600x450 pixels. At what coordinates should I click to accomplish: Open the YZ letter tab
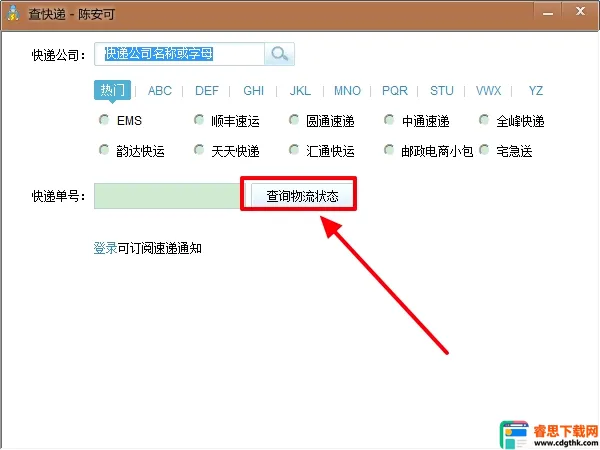coord(535,91)
